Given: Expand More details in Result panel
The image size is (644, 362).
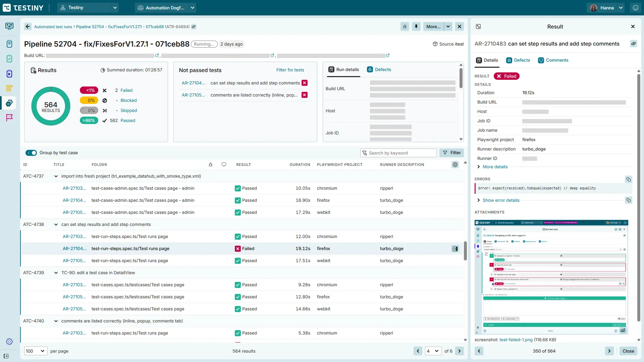Looking at the screenshot, I should [x=495, y=167].
